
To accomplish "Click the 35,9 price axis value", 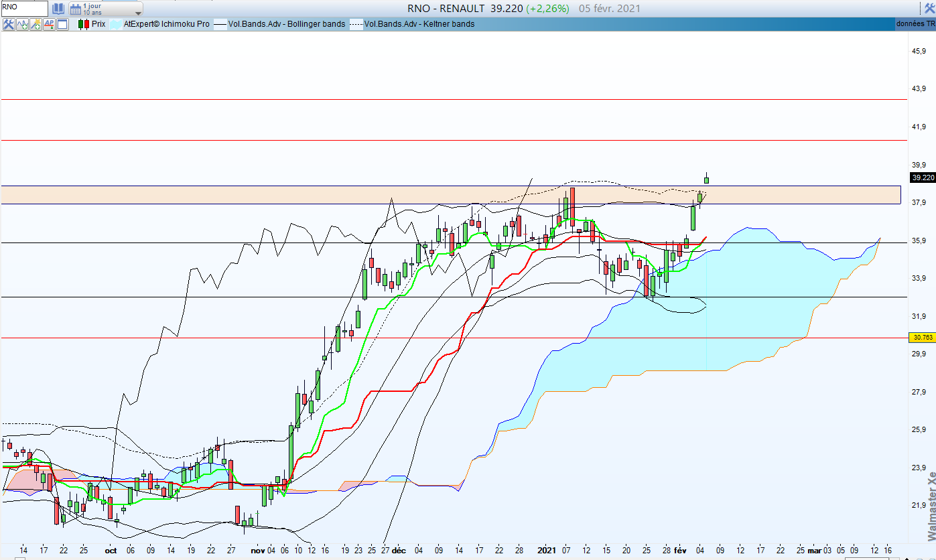I will (x=919, y=240).
